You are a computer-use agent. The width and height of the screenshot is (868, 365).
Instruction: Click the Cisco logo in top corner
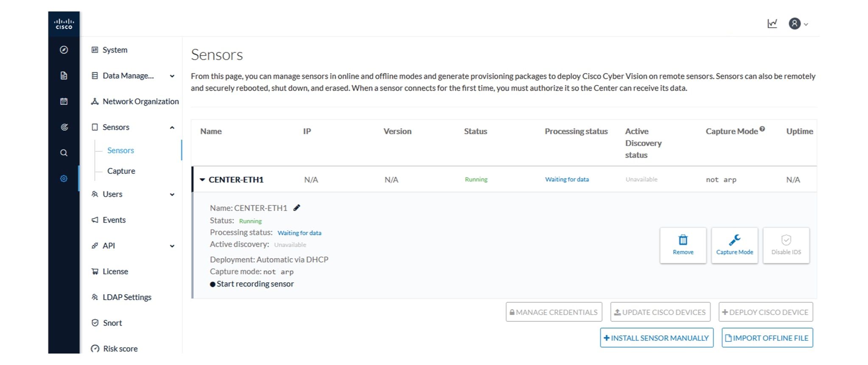click(x=64, y=24)
